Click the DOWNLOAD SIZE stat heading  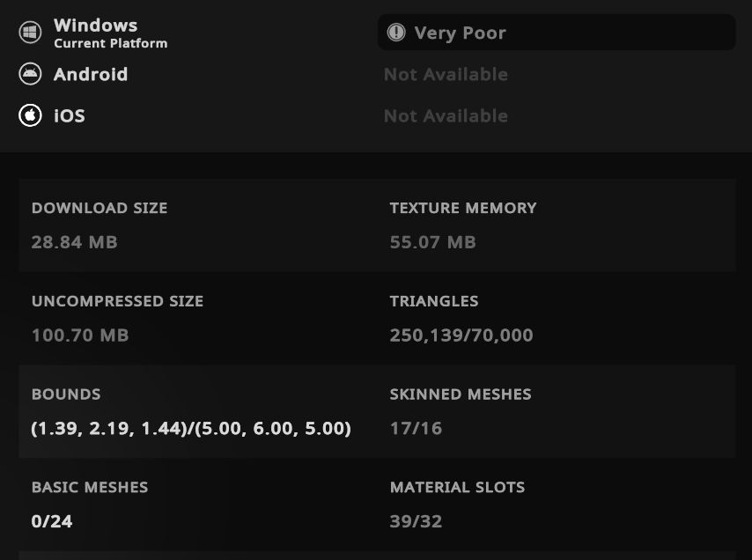(x=100, y=208)
